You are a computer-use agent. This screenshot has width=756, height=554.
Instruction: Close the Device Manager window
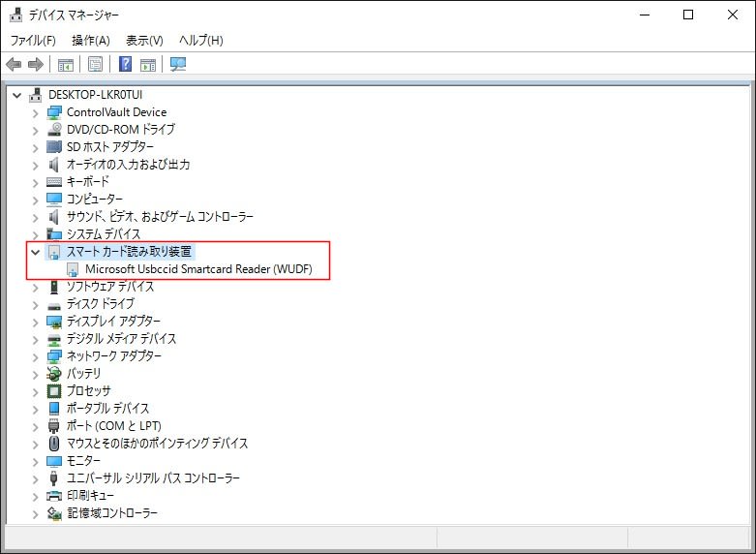(x=733, y=15)
